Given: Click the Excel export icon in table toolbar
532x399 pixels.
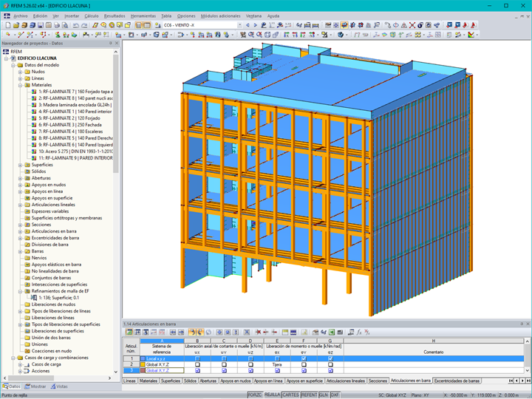Looking at the screenshot, I should 332,332.
